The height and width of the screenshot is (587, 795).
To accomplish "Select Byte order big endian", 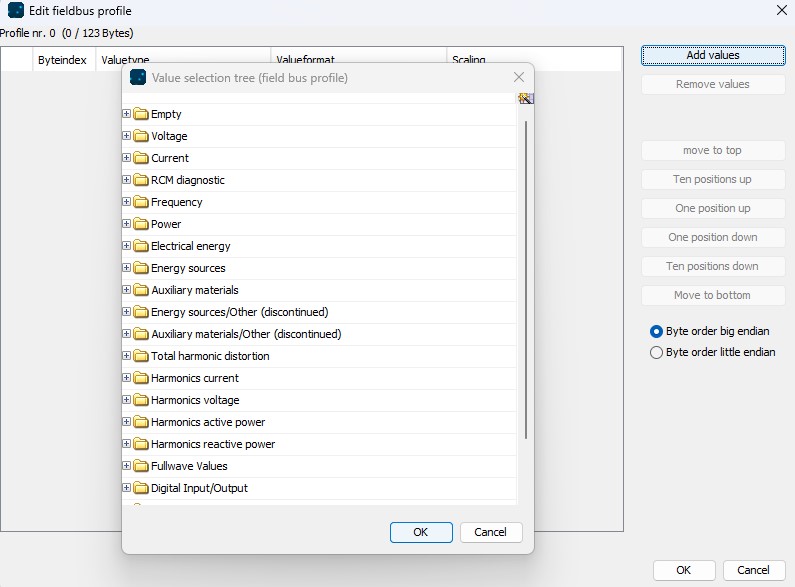I will (x=656, y=331).
